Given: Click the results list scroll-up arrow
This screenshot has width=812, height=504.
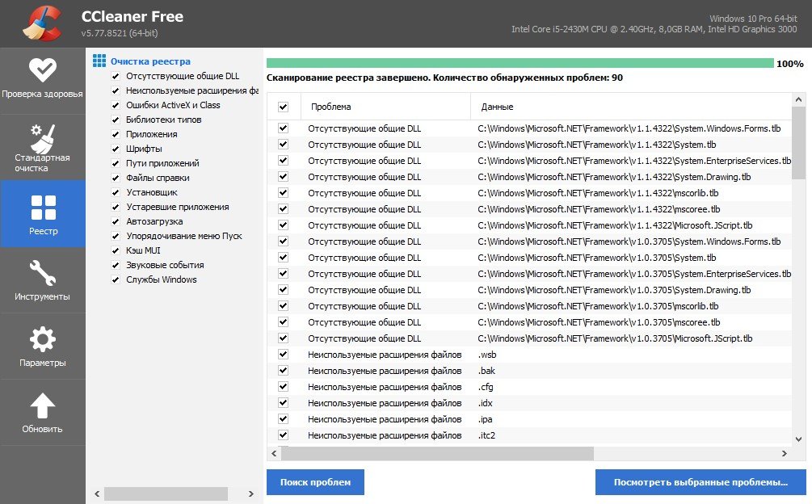Looking at the screenshot, I should point(798,100).
